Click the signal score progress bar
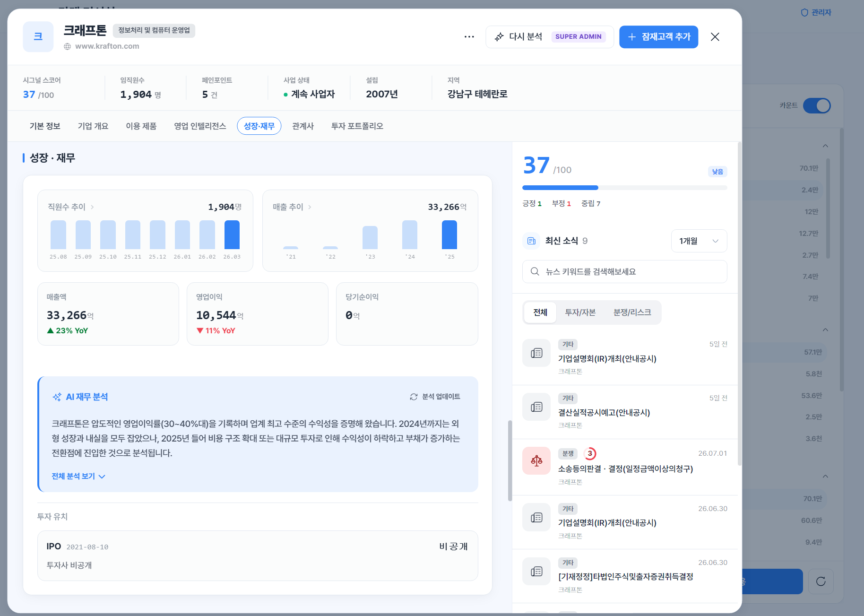The width and height of the screenshot is (864, 616). (x=625, y=188)
